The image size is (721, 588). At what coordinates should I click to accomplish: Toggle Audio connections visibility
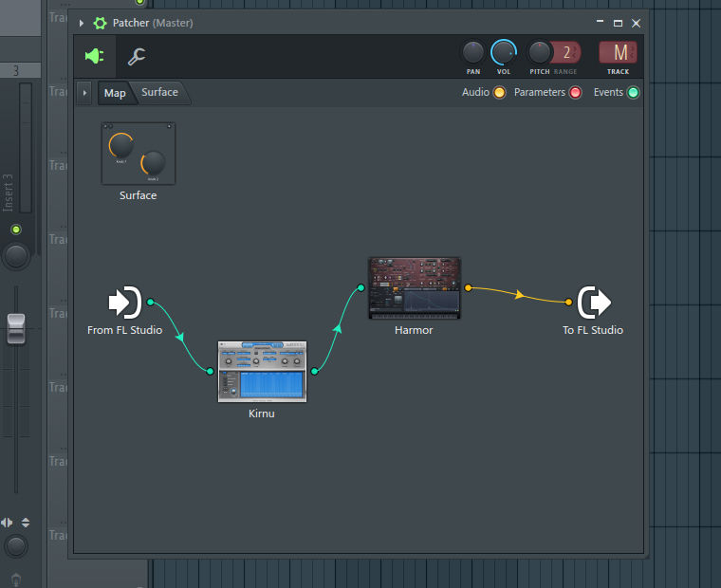coord(499,93)
